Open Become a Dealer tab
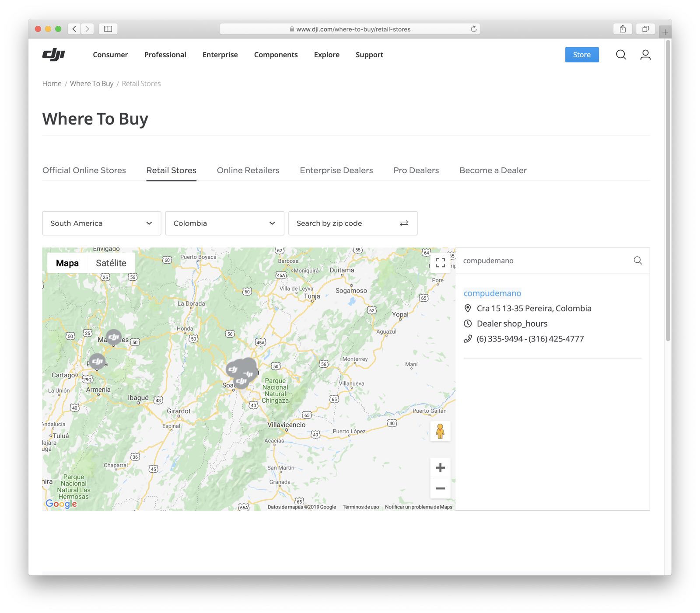700x613 pixels. (x=493, y=171)
